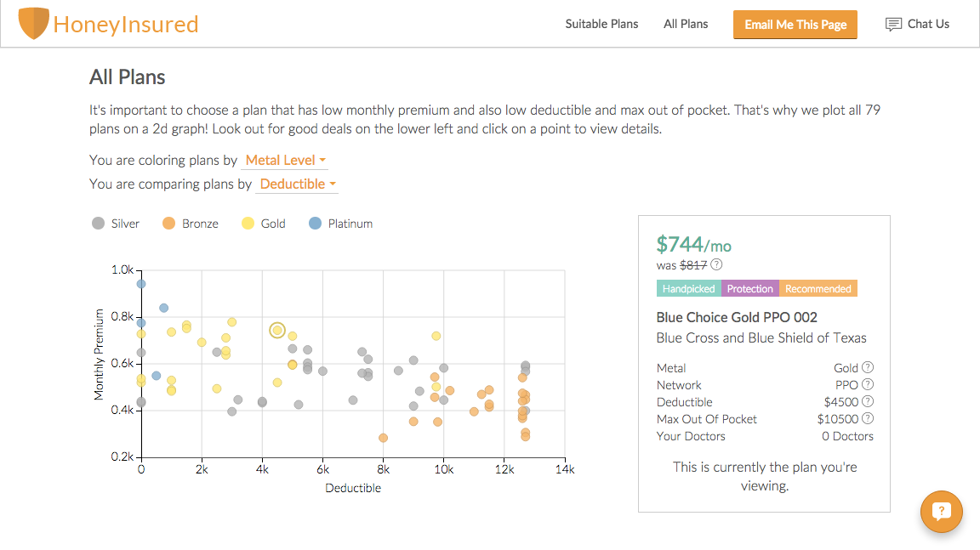Open the Deductible comparison dropdown
Image resolution: width=980 pixels, height=550 pixels.
pos(298,184)
